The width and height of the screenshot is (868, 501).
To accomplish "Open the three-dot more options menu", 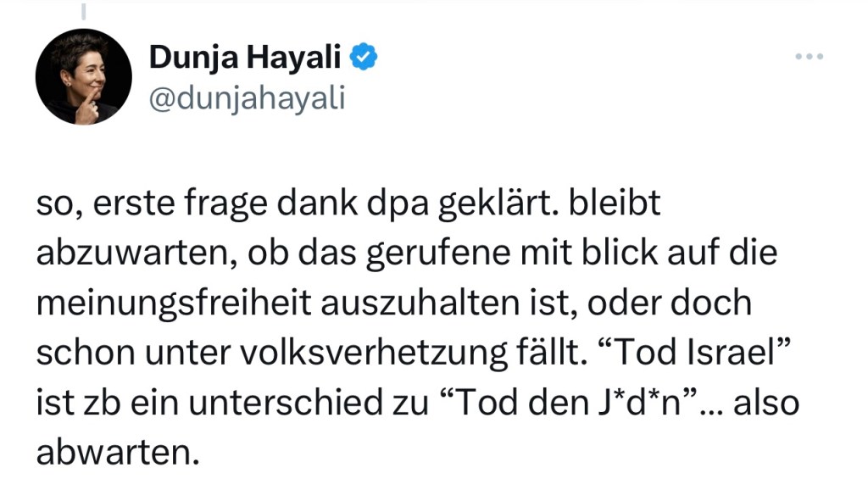I will click(810, 57).
